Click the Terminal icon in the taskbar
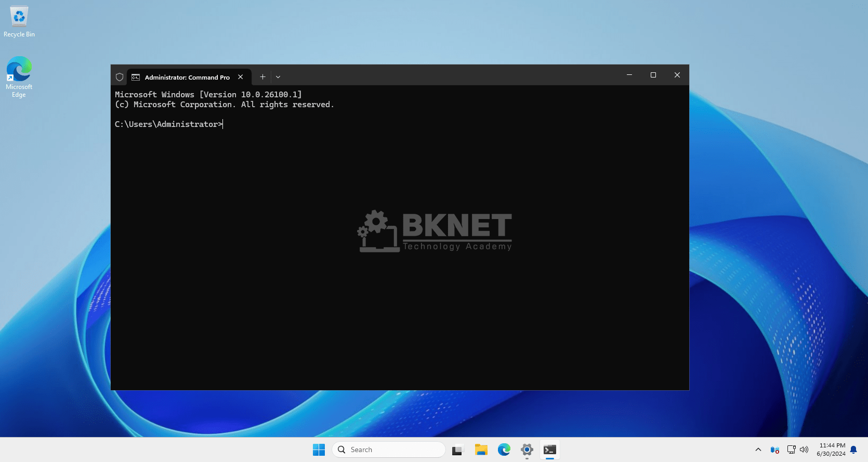Image resolution: width=868 pixels, height=462 pixels. pyautogui.click(x=550, y=450)
